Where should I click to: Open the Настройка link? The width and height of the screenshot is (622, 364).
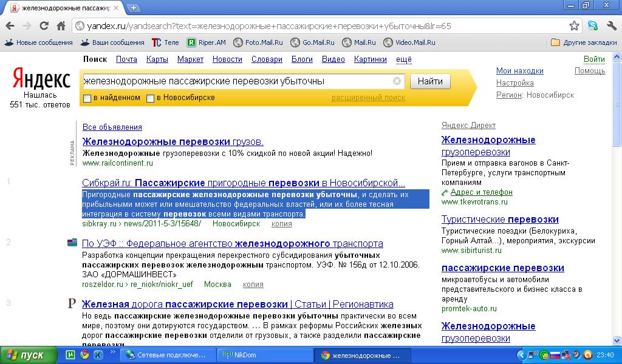[515, 83]
